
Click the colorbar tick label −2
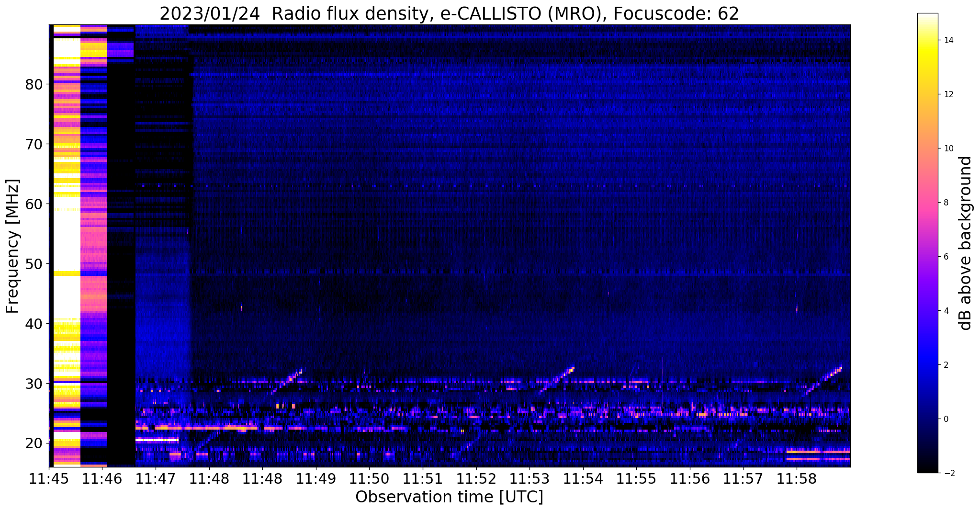click(x=948, y=473)
